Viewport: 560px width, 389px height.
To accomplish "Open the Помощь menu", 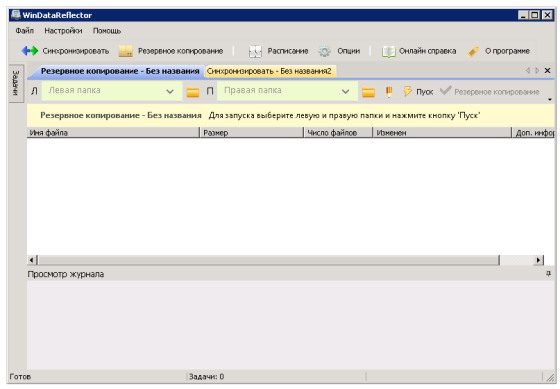I will tap(107, 31).
